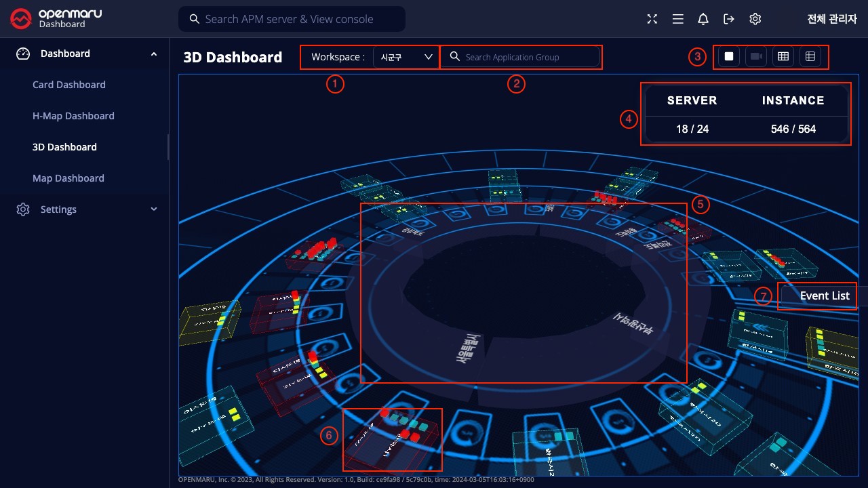This screenshot has height=488, width=868.
Task: Open the Workspace dropdown
Action: (406, 57)
